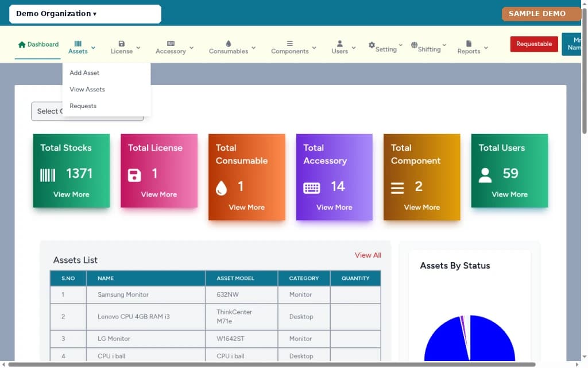This screenshot has height=368, width=588.
Task: Click barcode icon on Total Stocks card
Action: [x=48, y=175]
